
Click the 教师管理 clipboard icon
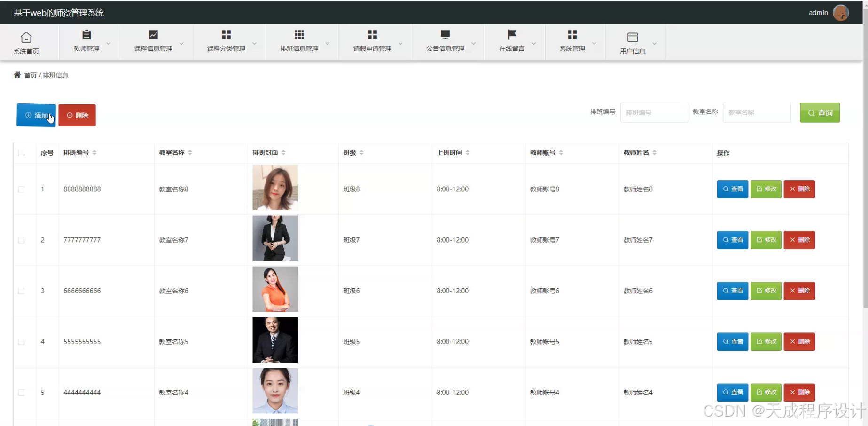tap(86, 35)
